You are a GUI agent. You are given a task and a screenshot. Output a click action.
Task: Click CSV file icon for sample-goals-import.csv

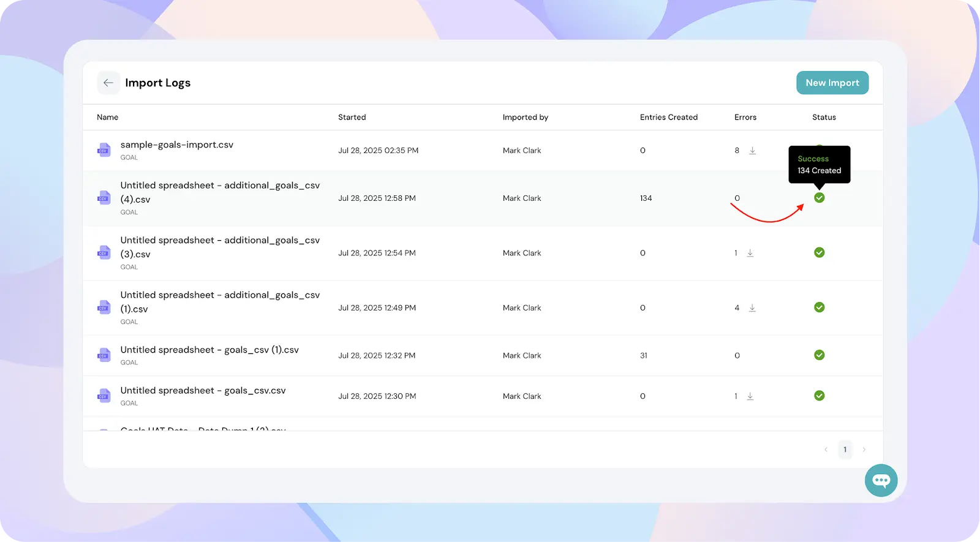[x=104, y=150]
